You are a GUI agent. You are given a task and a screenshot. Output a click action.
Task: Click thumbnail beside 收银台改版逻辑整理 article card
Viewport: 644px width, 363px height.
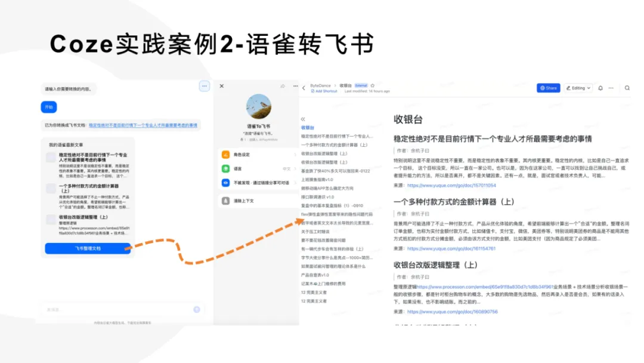51,219
